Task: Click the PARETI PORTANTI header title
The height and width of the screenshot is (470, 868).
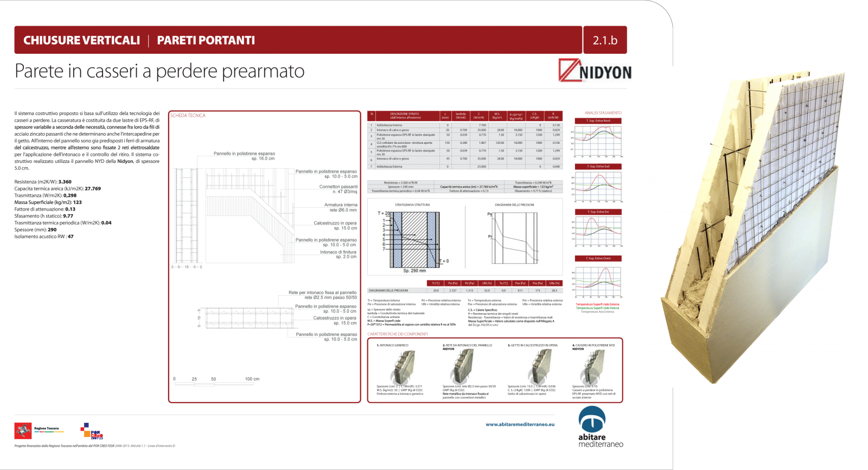Action: point(206,40)
